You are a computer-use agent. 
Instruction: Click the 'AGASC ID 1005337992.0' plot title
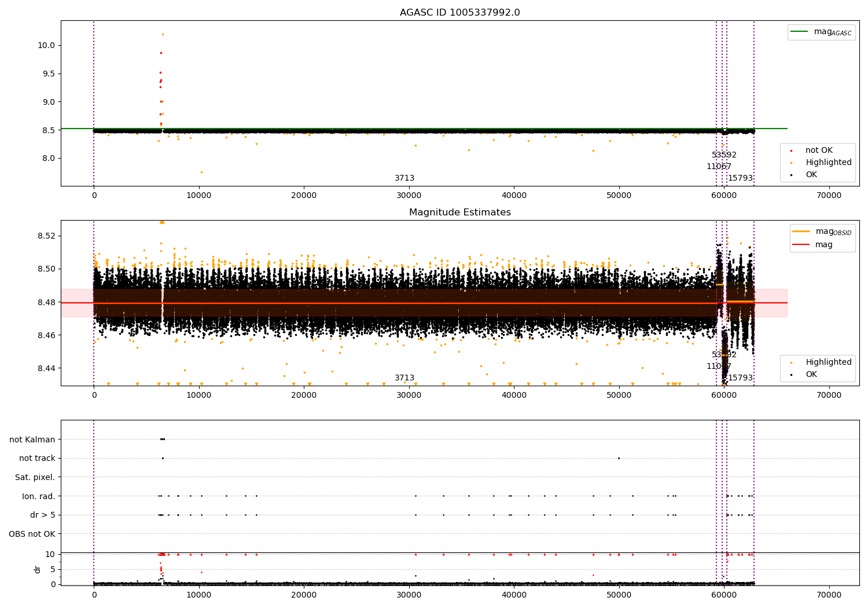(459, 13)
